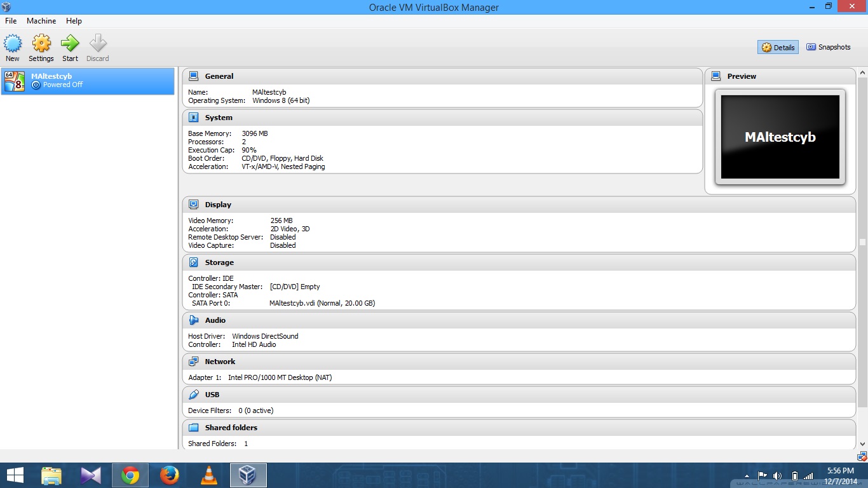Click the Storage section title
Screen dimensions: 868x488
click(x=219, y=262)
